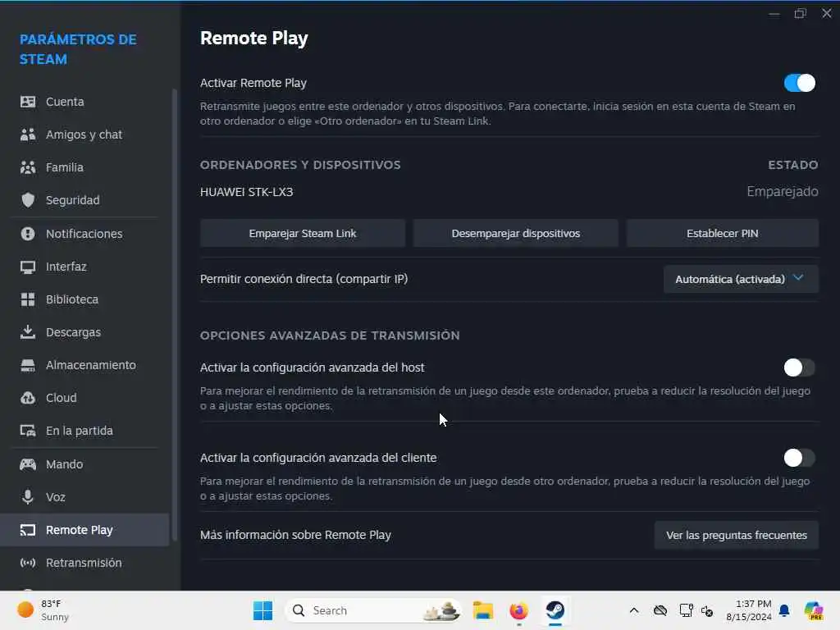Click the Mando gamepad icon
This screenshot has height=630, width=840.
pos(28,464)
